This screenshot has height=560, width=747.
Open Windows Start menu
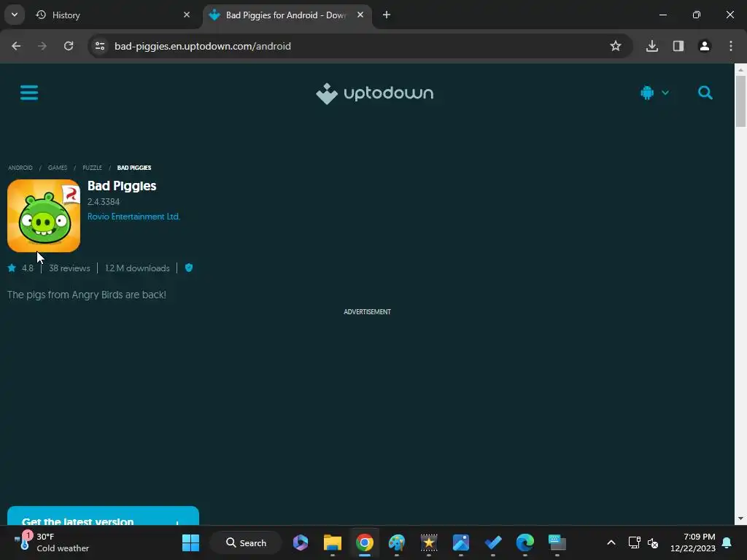coord(190,542)
